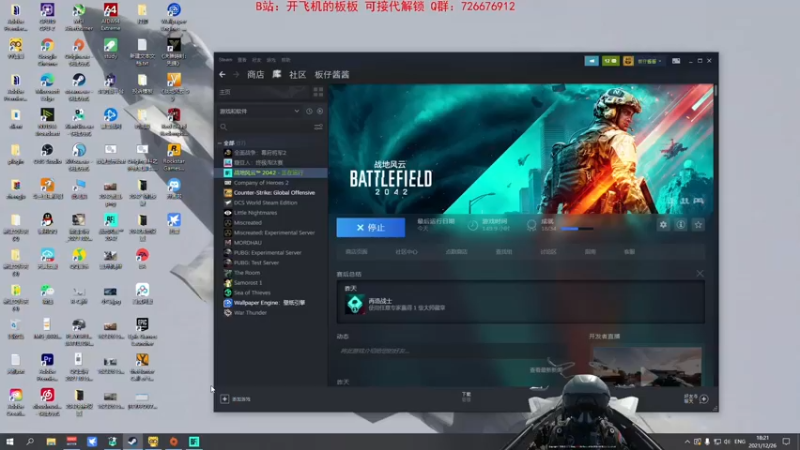
Task: Select Company of Heroes 2 in library
Action: click(261, 183)
